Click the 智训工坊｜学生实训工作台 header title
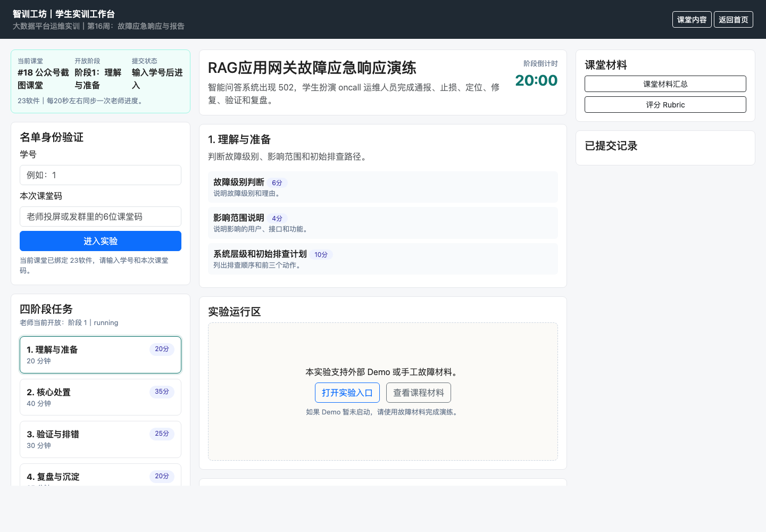The image size is (766, 532). (x=64, y=14)
